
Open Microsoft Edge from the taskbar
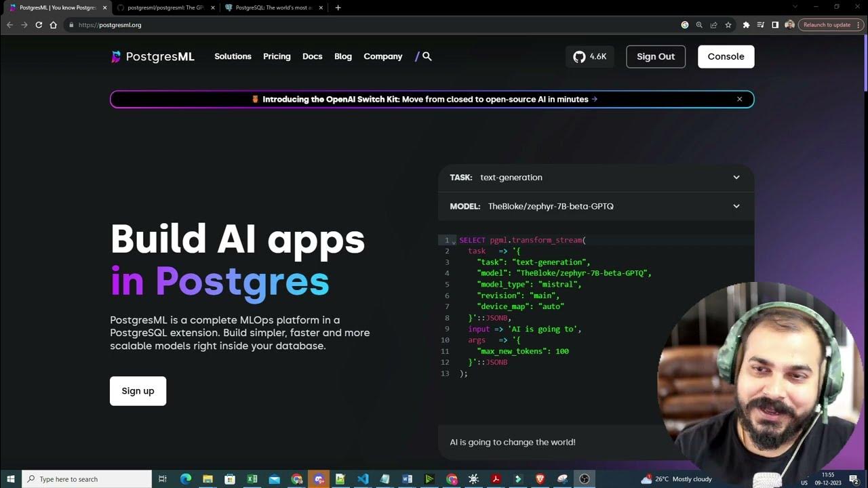(186, 479)
